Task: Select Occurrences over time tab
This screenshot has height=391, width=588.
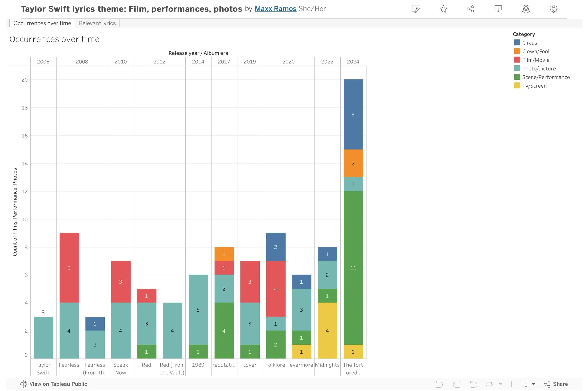Action: point(42,23)
